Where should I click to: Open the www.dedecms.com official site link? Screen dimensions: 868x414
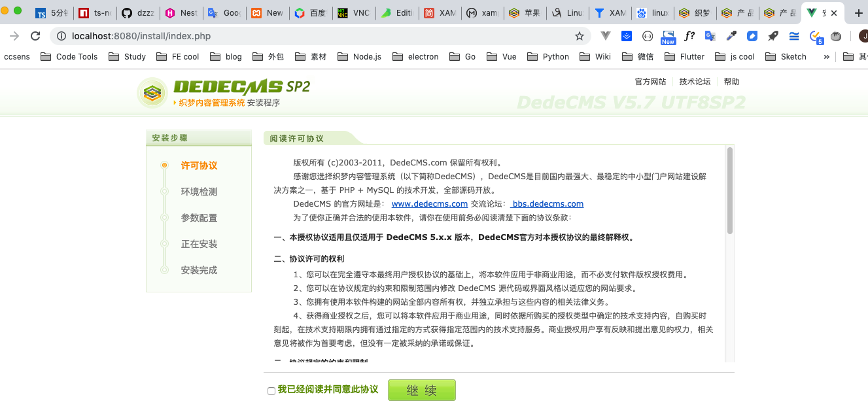[429, 204]
